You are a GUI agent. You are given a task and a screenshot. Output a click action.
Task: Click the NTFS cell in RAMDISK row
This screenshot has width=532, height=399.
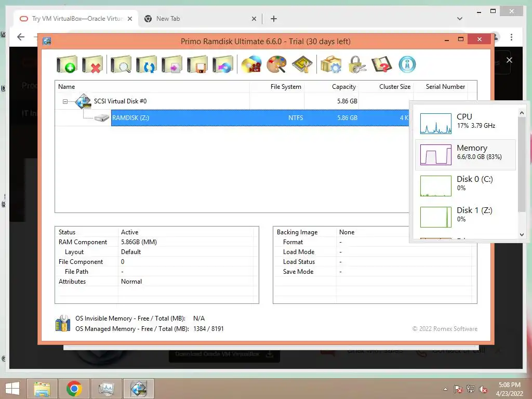click(x=296, y=118)
